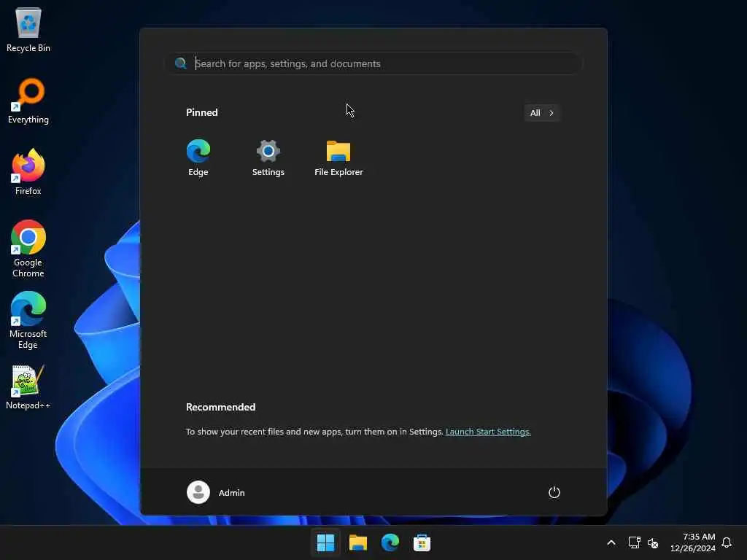This screenshot has width=747, height=560.
Task: Open the Power options button
Action: [554, 492]
